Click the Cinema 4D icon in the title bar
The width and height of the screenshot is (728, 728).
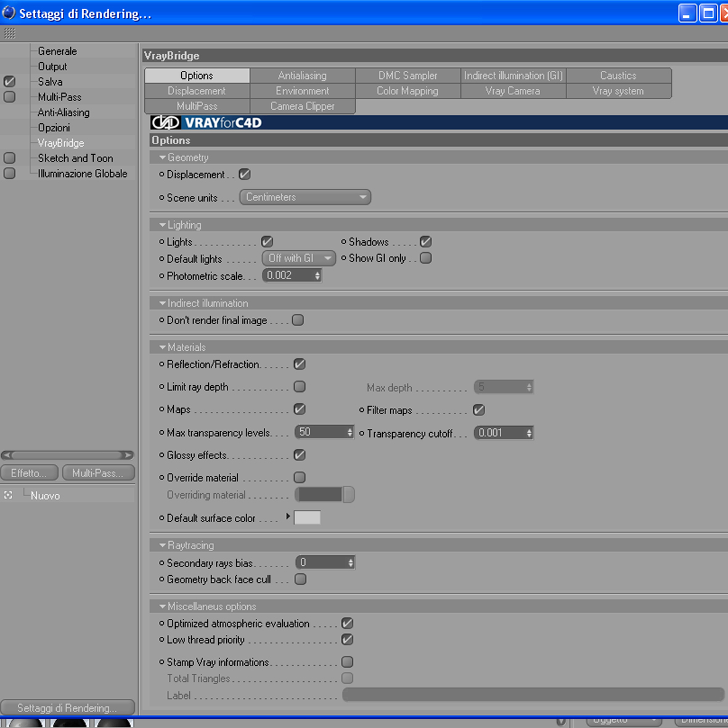coord(9,13)
